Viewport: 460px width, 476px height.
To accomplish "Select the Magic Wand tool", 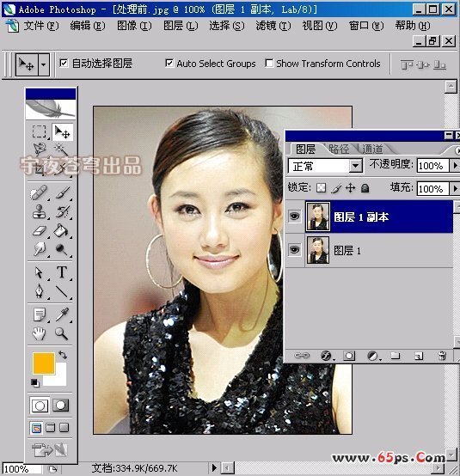I will (62, 149).
